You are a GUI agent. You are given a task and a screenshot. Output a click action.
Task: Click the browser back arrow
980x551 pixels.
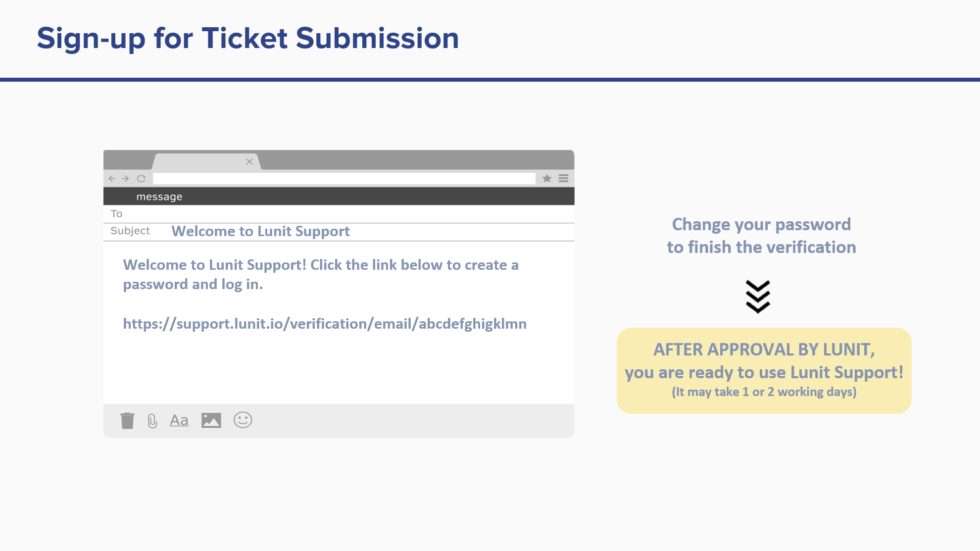(112, 179)
